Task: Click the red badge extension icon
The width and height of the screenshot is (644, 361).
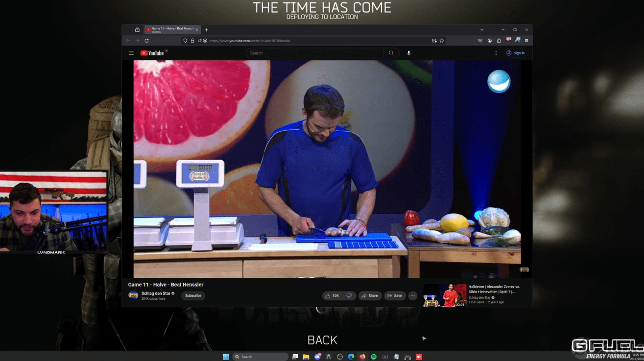Action: (508, 41)
